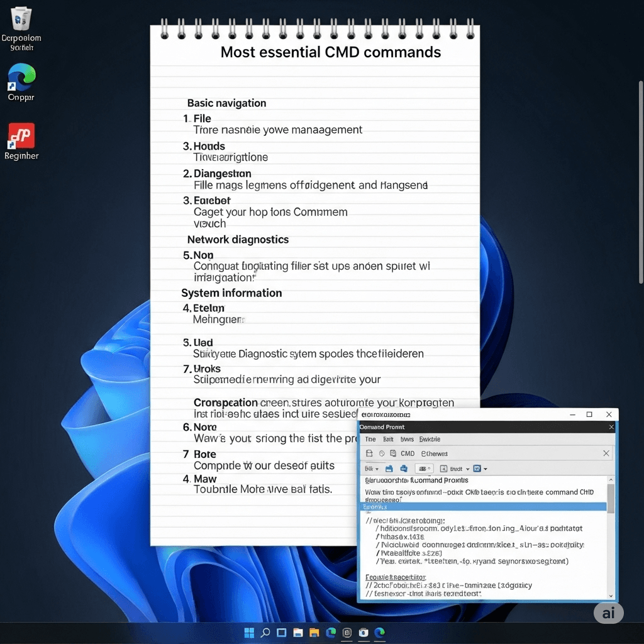Click the '/ hthasex.1436' line
Screen dimensions: 644x644
tap(399, 537)
